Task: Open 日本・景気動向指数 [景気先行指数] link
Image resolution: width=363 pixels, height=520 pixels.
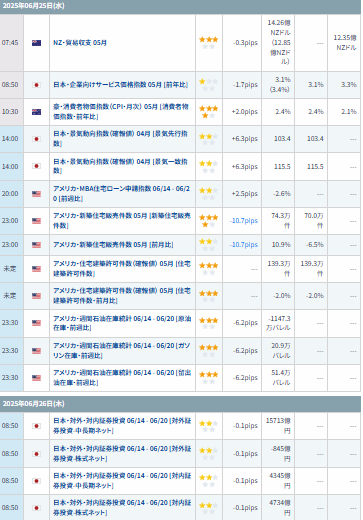Action: (x=121, y=138)
